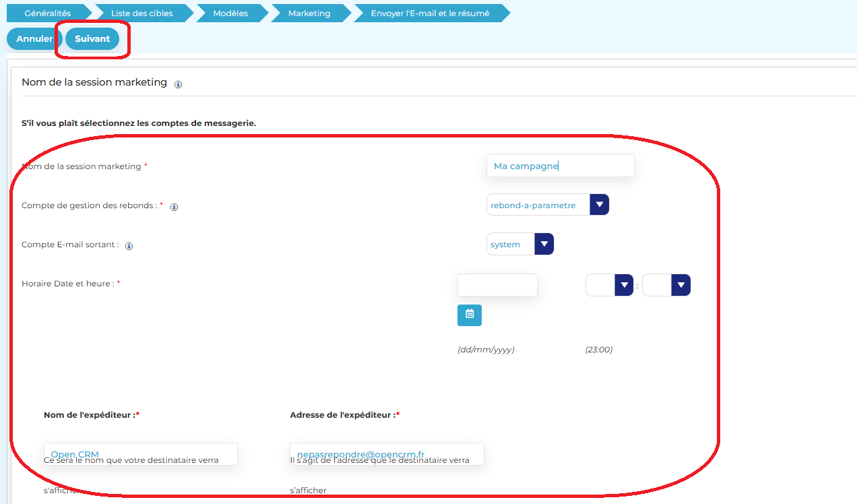
Task: Focus the Ma campagne session name field
Action: click(560, 166)
